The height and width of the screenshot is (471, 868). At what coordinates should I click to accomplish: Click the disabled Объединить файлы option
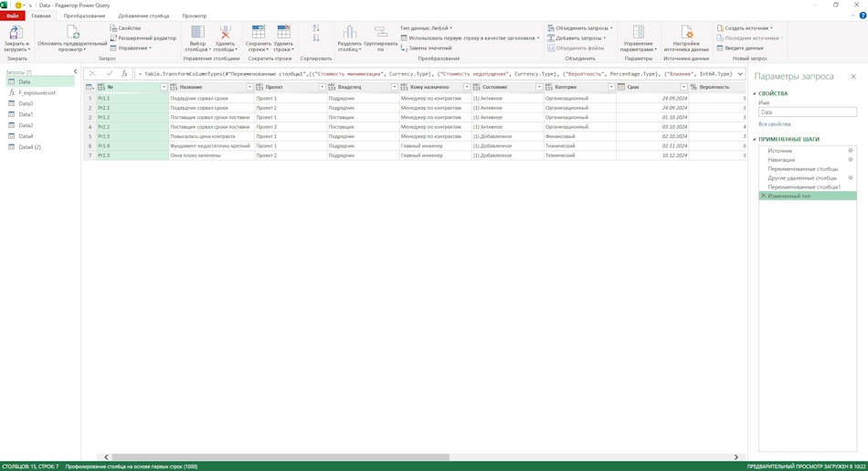(x=576, y=48)
